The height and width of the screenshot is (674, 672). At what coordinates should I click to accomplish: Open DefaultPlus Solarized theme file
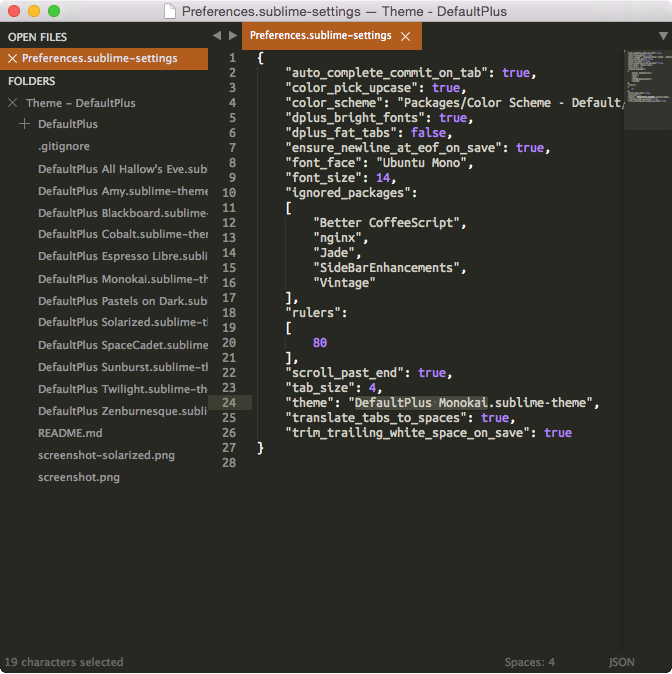[x=123, y=322]
